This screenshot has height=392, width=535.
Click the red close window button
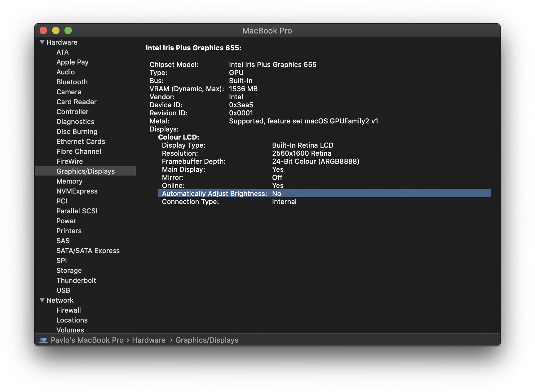pyautogui.click(x=43, y=30)
